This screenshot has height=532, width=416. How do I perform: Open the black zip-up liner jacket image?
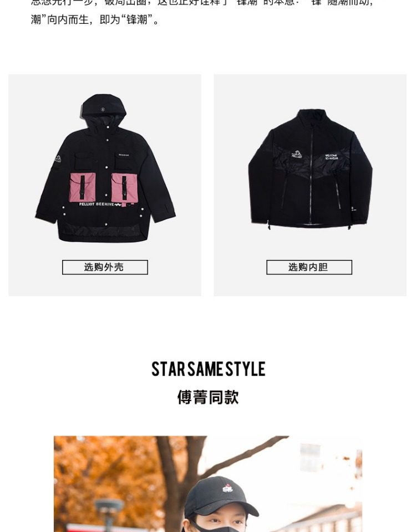tap(310, 169)
